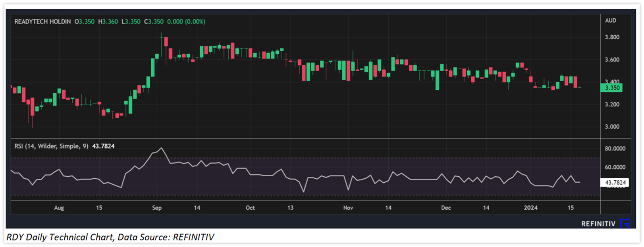Click the REFINITIV logo icon

pos(626,224)
